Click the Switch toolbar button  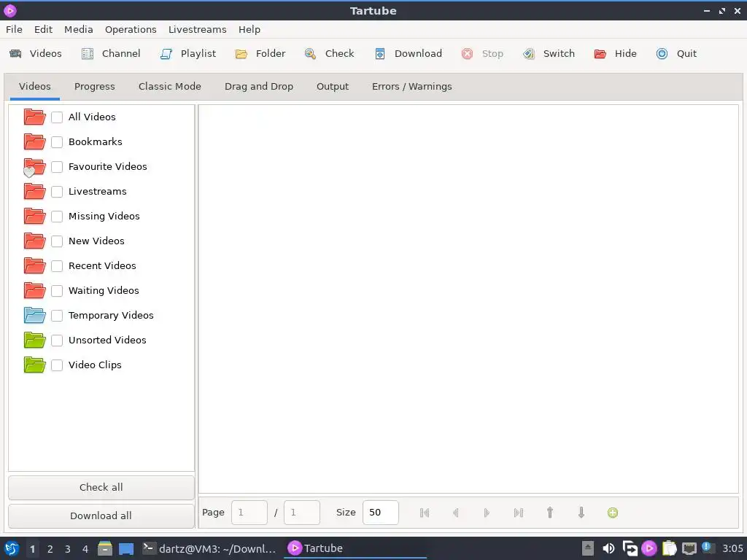(549, 53)
